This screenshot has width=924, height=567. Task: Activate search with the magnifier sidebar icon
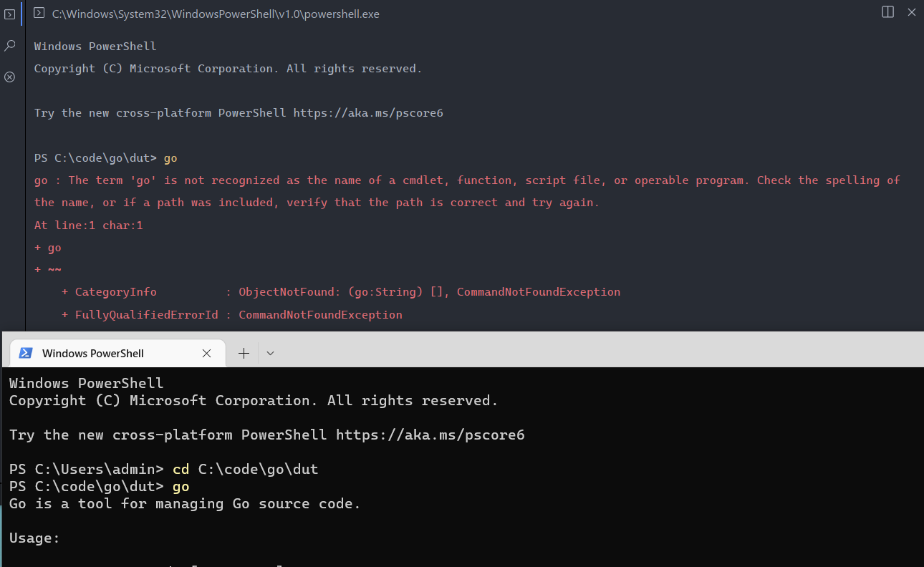pyautogui.click(x=9, y=45)
